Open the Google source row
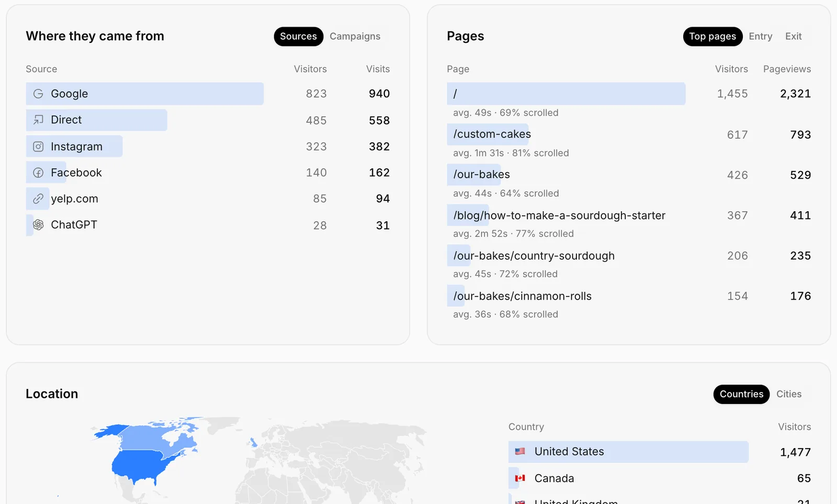 tap(208, 94)
